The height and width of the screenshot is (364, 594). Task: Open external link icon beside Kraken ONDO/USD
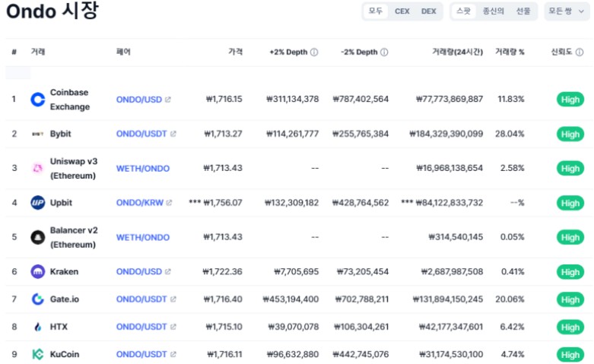click(x=168, y=272)
